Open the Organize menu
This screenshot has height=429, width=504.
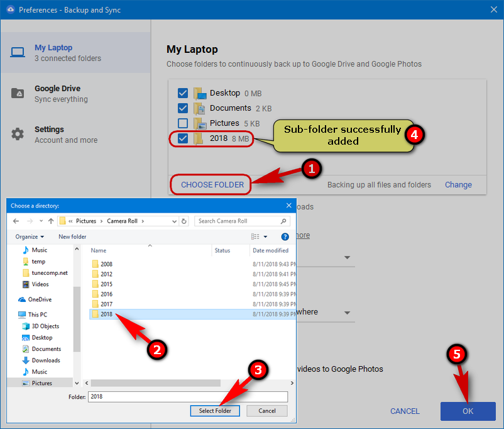pyautogui.click(x=30, y=237)
